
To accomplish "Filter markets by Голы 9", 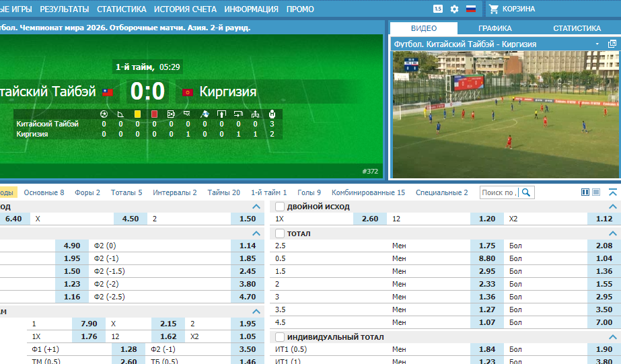I will 309,192.
